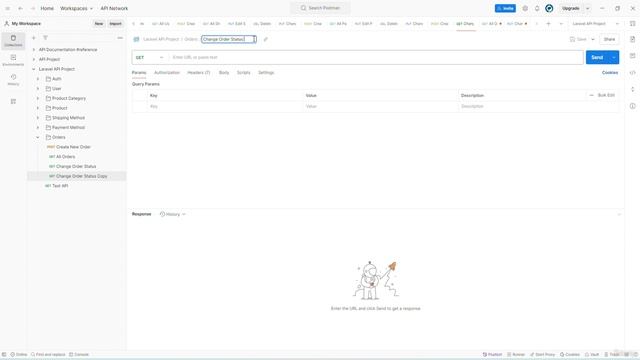
Task: Open the Workspaces dropdown menu
Action: coord(76,8)
